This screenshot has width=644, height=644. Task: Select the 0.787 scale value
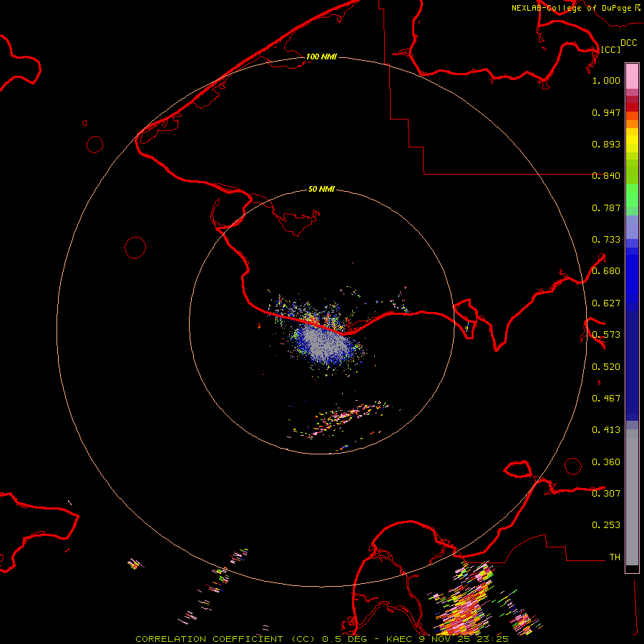(x=606, y=208)
